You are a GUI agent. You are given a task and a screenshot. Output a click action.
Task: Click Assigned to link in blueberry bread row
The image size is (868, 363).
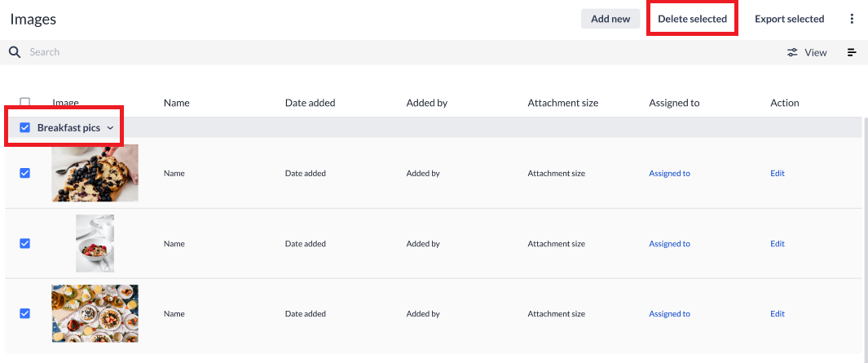tap(669, 174)
